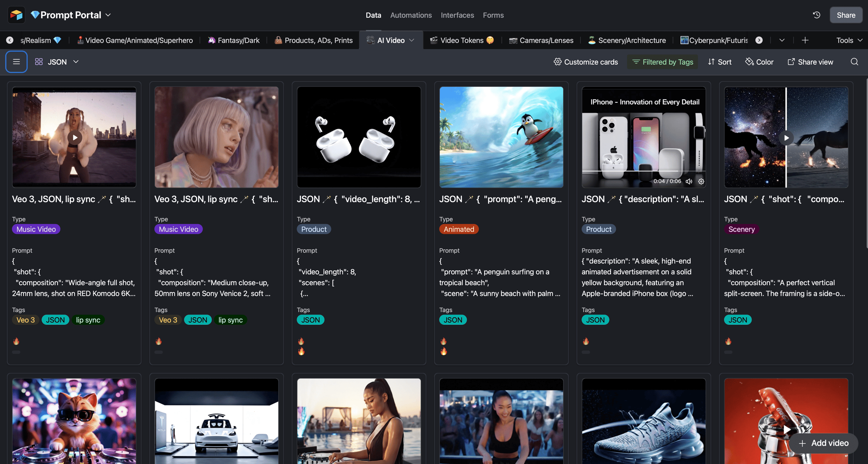Open Customize cards settings
Screen dimensions: 868x464
586,62
